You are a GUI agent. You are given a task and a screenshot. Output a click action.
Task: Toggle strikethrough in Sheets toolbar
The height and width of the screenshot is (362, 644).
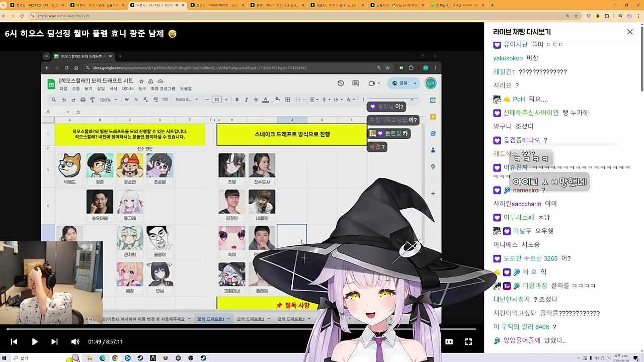pyautogui.click(x=256, y=100)
